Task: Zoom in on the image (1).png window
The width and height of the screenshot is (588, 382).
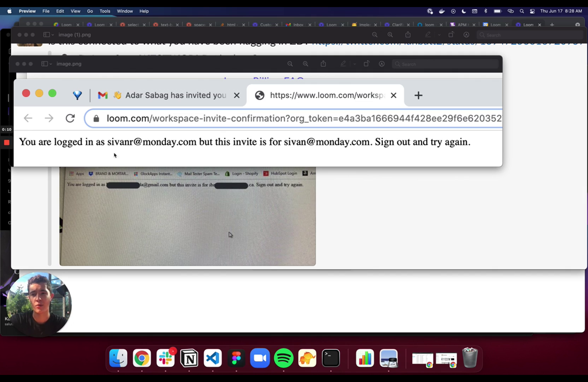Action: pos(390,35)
